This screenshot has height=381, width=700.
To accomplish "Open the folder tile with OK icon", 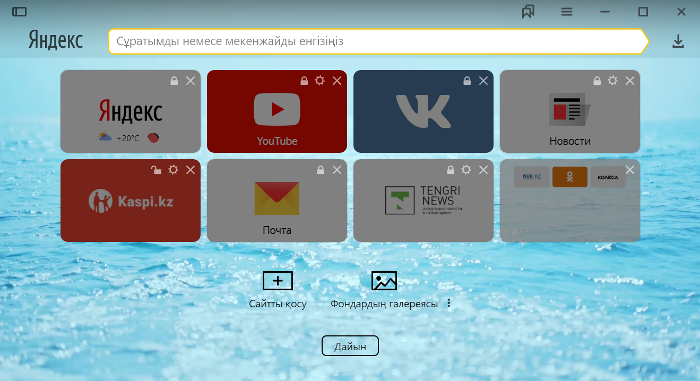I will coord(570,201).
